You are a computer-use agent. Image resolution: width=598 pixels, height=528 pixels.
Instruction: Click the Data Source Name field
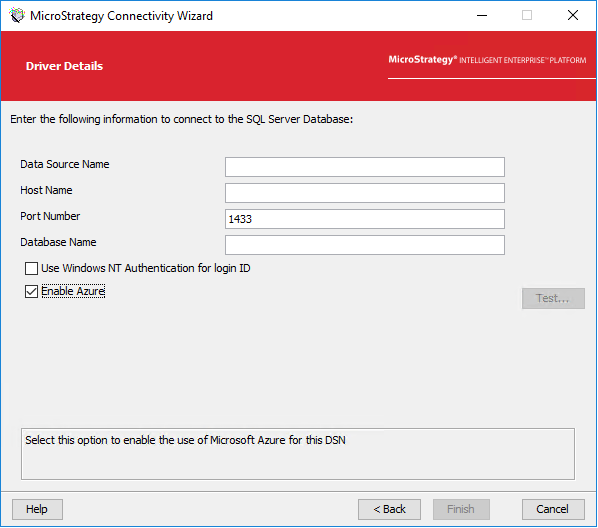(x=365, y=167)
